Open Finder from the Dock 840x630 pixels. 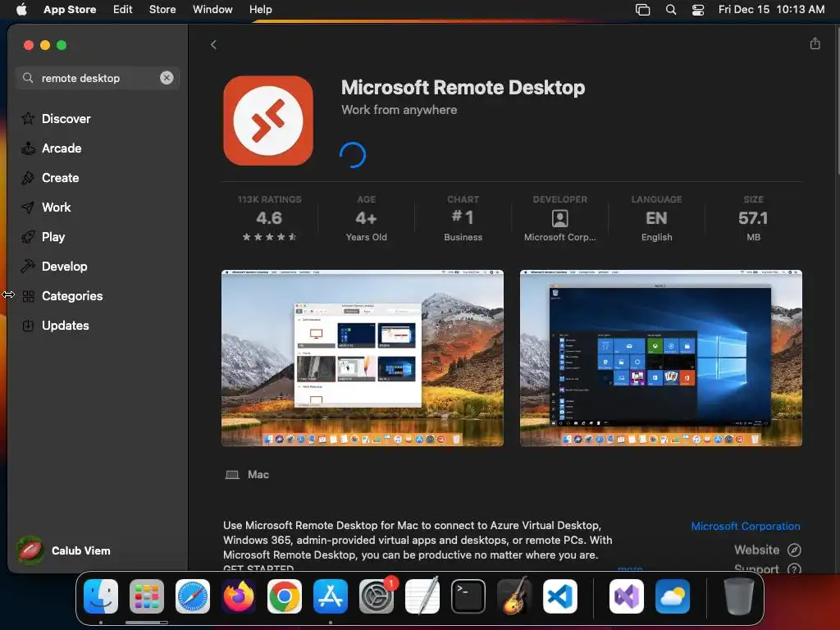pyautogui.click(x=101, y=596)
